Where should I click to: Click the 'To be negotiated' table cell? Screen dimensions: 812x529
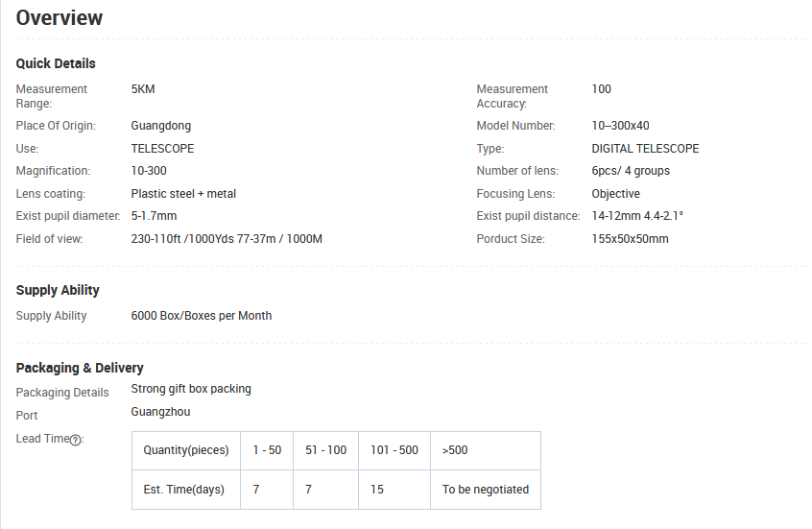[x=485, y=490]
